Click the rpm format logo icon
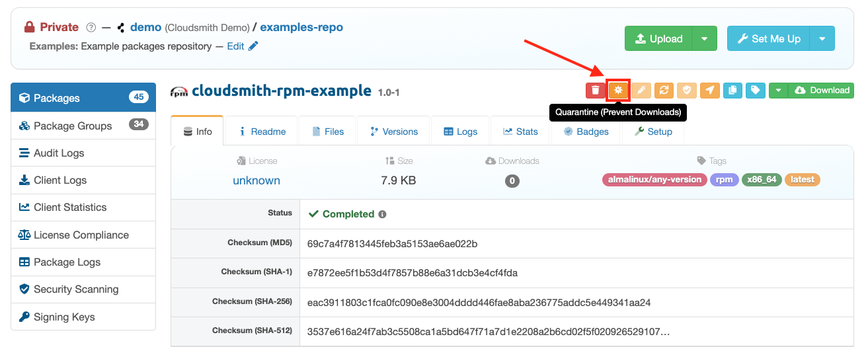 point(179,91)
